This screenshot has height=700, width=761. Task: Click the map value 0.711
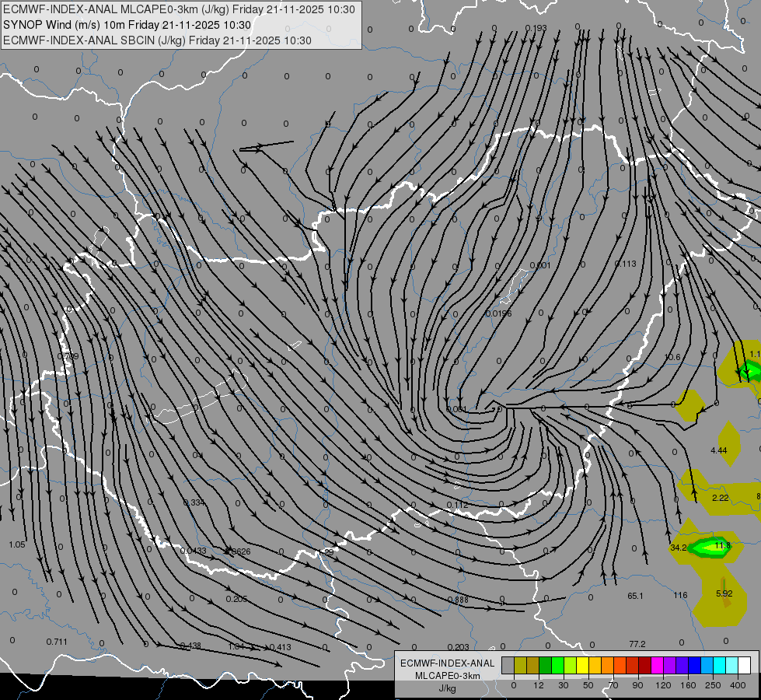point(57,642)
